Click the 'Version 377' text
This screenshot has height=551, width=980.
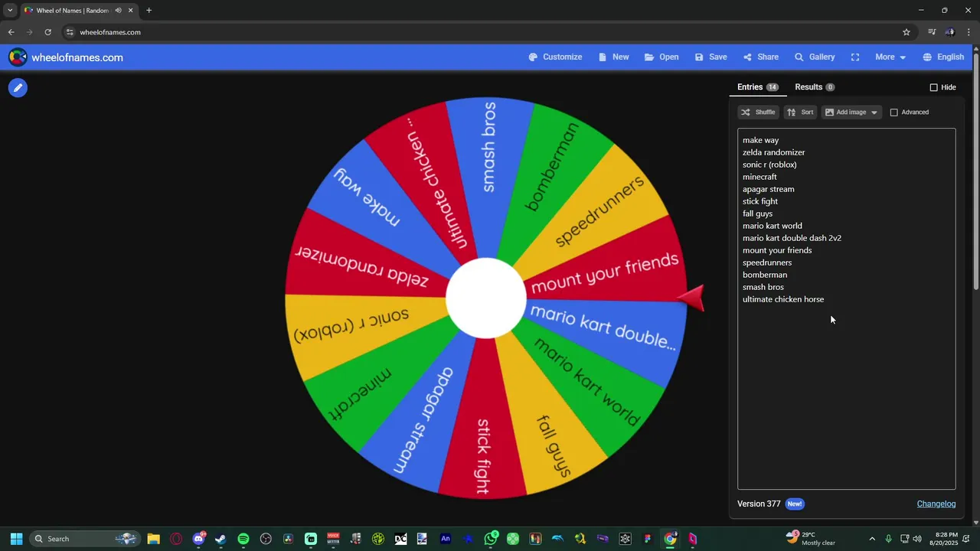click(x=759, y=504)
